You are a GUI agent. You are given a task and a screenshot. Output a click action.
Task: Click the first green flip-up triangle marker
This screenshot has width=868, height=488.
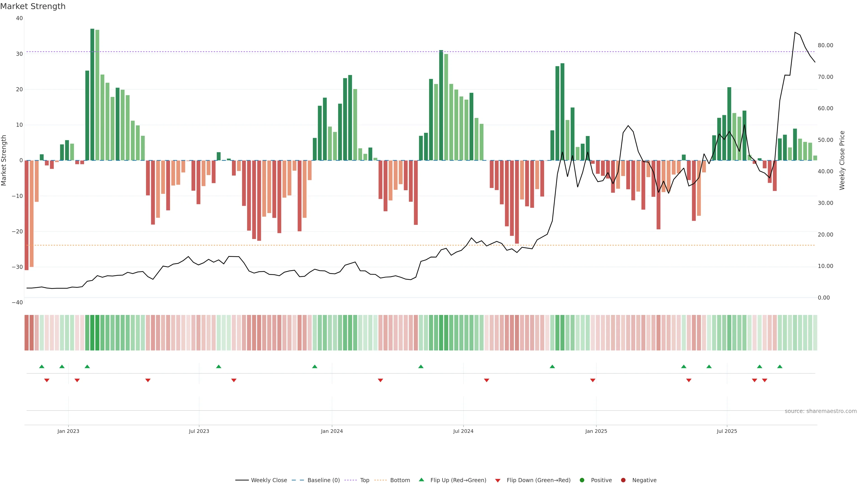coord(42,366)
